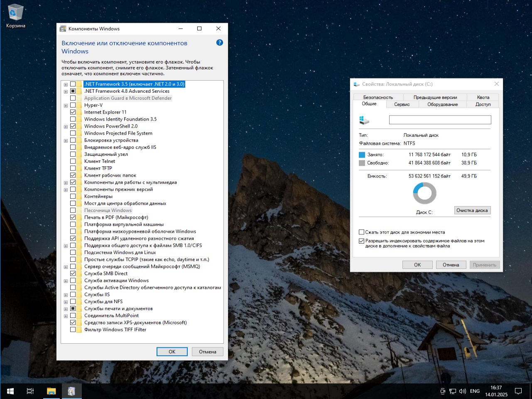Viewport: 532px width, 399px height.
Task: Open the notification center icon
Action: coord(518,391)
